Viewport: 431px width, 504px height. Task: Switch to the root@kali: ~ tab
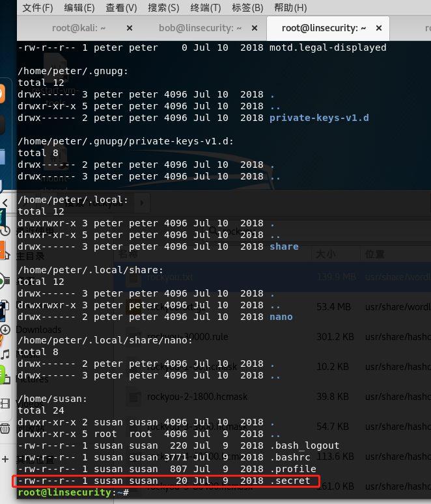point(79,28)
